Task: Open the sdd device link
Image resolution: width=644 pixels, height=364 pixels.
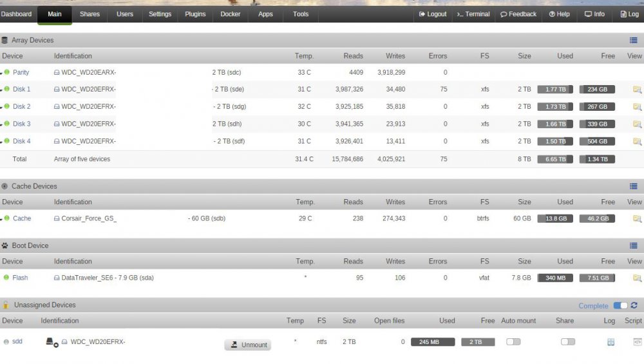Action: [x=17, y=341]
